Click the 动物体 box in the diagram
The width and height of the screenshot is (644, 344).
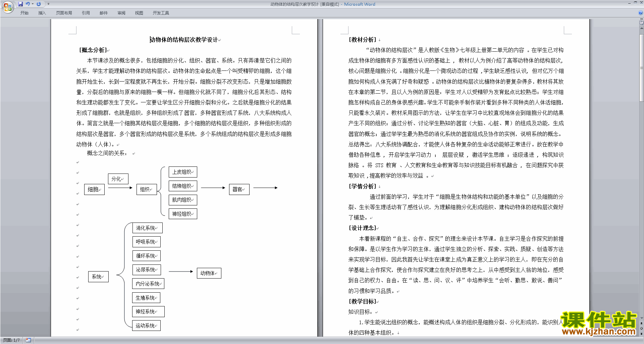pos(209,273)
